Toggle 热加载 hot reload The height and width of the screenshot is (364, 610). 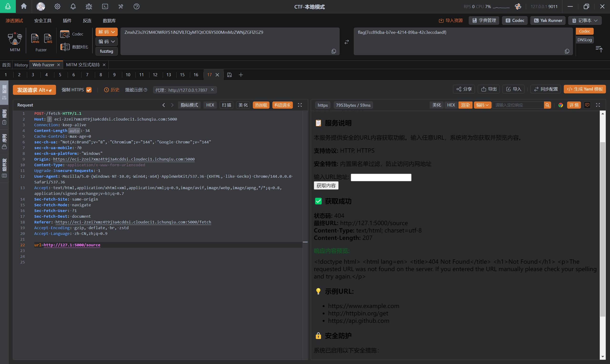[x=261, y=105]
